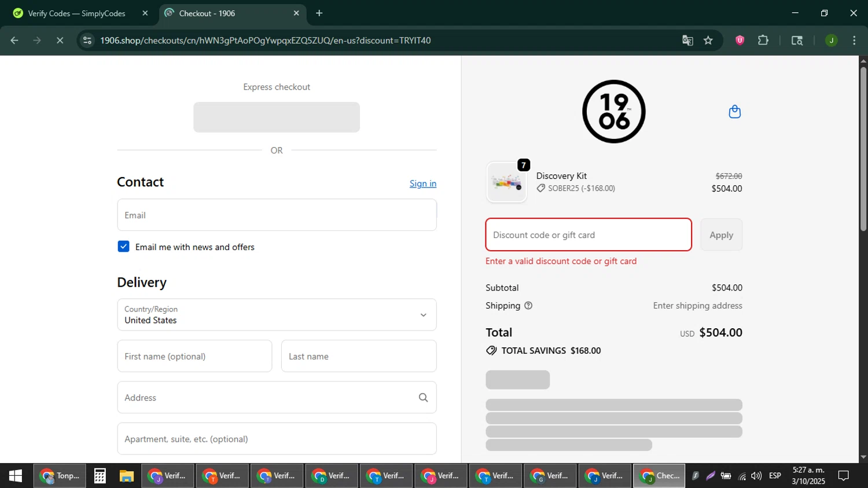
Task: Open the Google Translate page icon
Action: [x=687, y=41]
